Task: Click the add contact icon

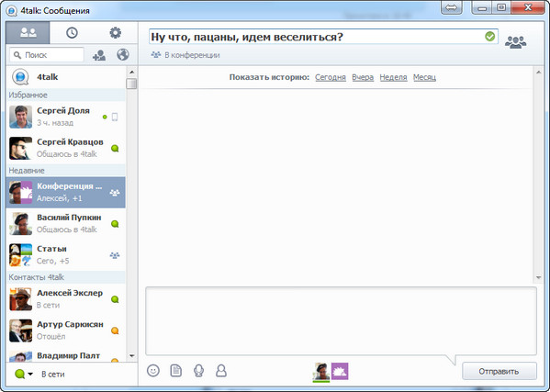Action: click(99, 55)
